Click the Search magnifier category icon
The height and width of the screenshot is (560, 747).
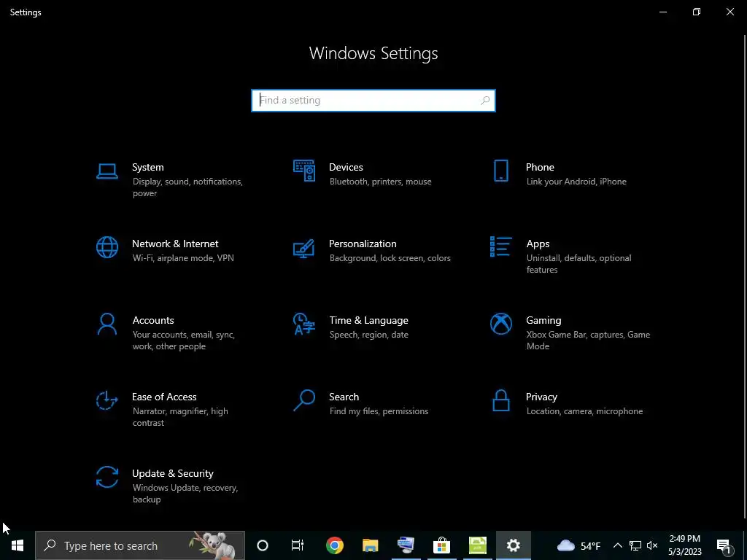[304, 400]
